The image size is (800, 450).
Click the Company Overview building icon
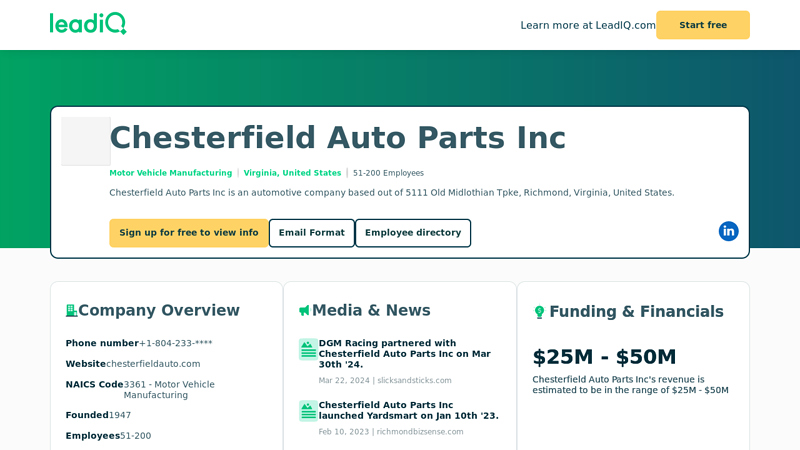(x=71, y=310)
